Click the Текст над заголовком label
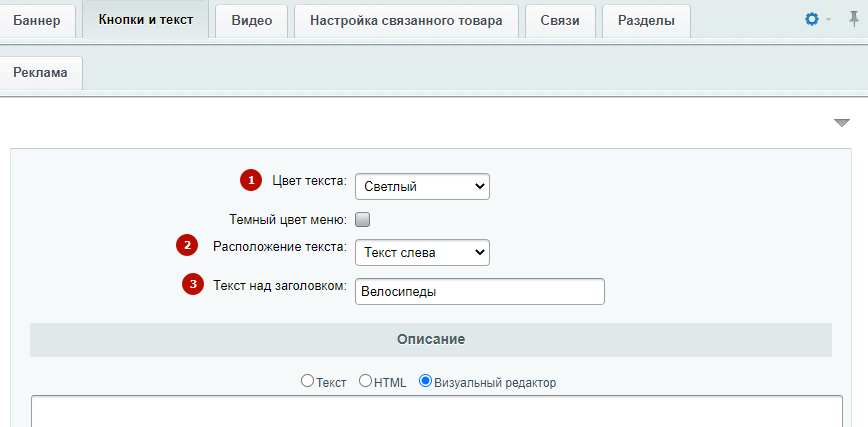Viewport: 868px width, 427px height. click(x=280, y=286)
